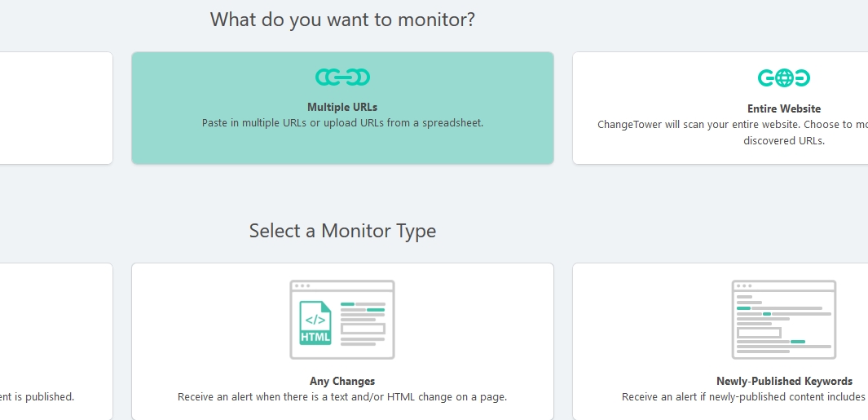Choose the Entire Website option title

coord(784,108)
